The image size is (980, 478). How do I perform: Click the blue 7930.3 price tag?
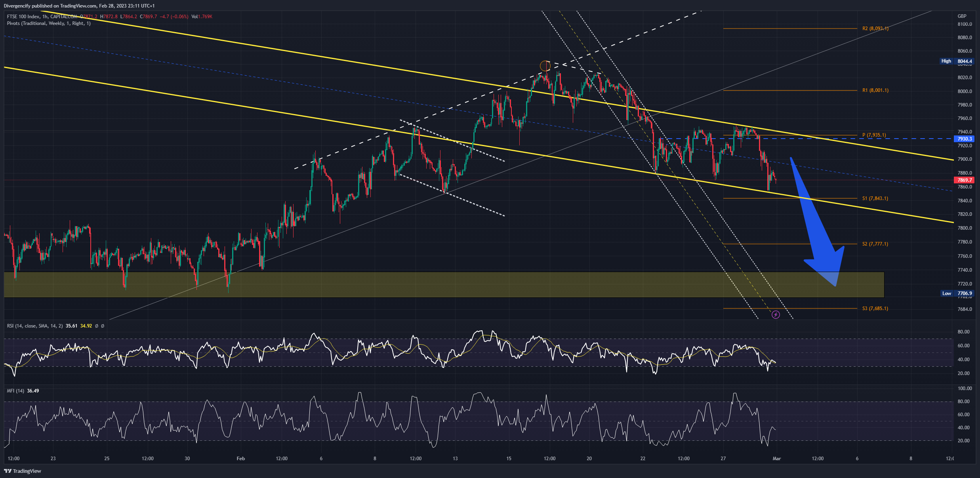965,139
